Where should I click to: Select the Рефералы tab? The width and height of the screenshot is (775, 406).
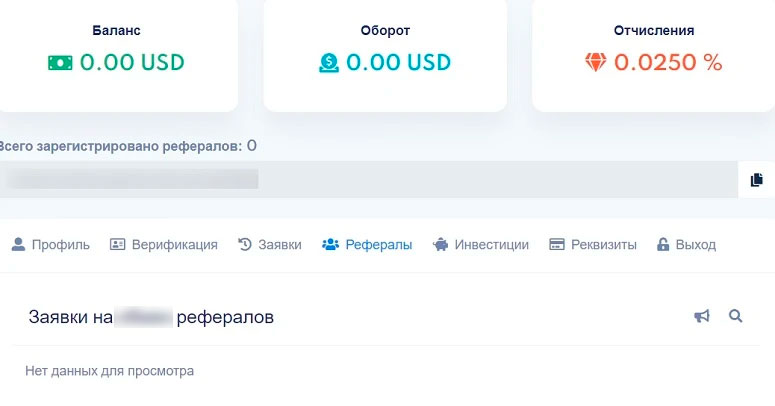click(378, 245)
